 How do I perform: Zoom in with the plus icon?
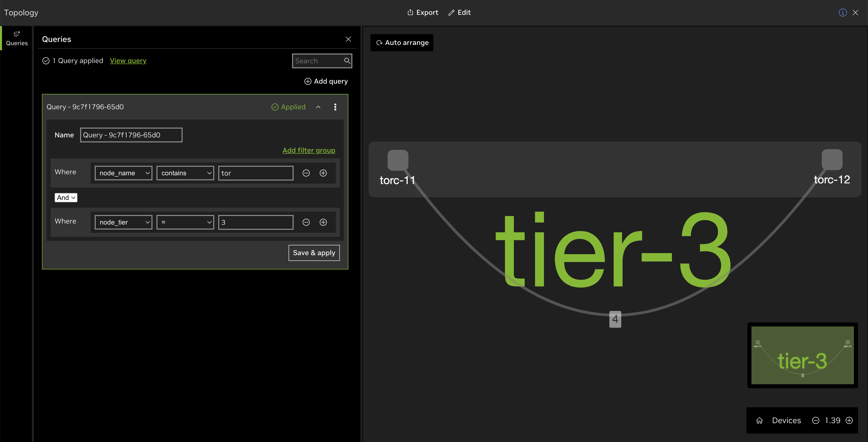849,420
